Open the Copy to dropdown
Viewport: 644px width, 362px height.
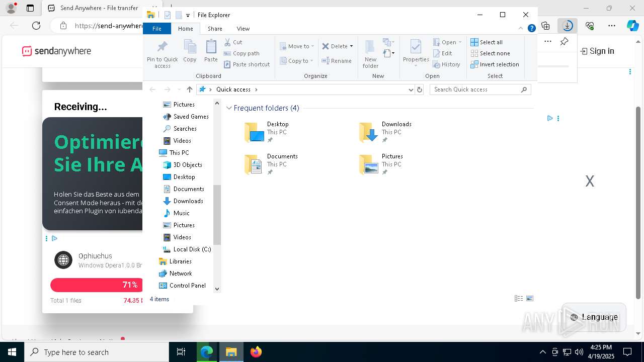[297, 61]
